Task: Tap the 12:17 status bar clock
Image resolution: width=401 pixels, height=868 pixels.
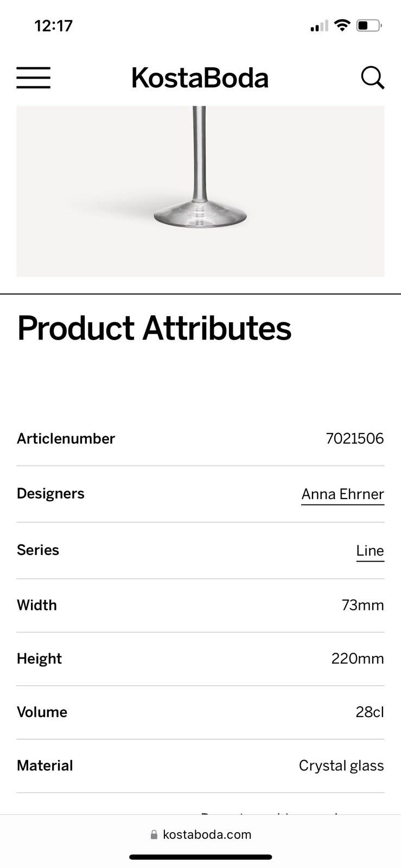Action: (53, 25)
